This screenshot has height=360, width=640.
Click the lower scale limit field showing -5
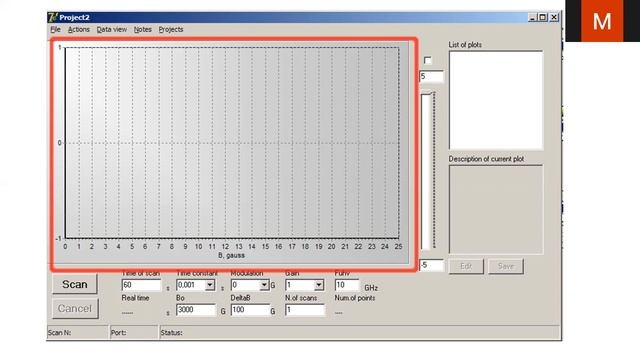pos(431,265)
